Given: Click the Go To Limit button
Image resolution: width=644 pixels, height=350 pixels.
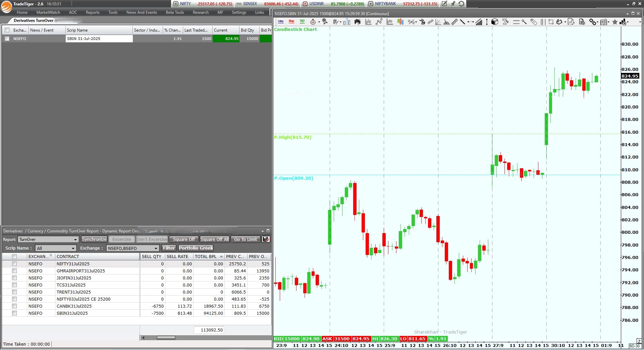Looking at the screenshot, I should pyautogui.click(x=246, y=239).
